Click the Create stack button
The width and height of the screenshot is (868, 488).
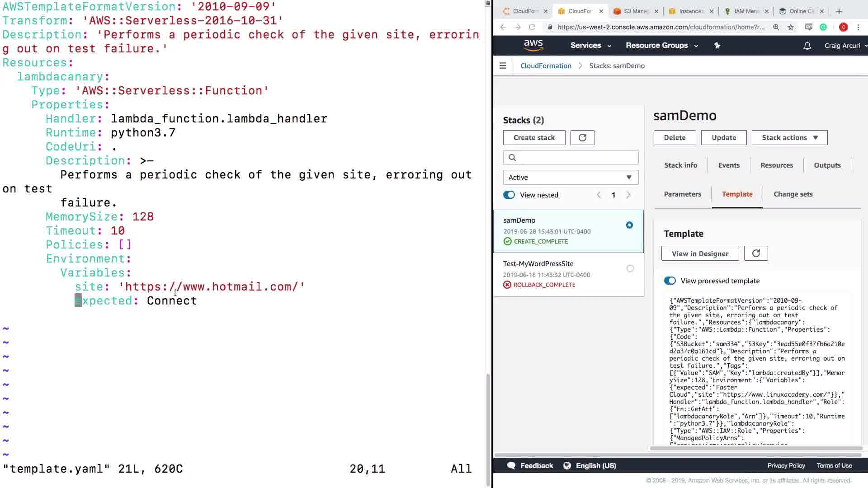534,138
